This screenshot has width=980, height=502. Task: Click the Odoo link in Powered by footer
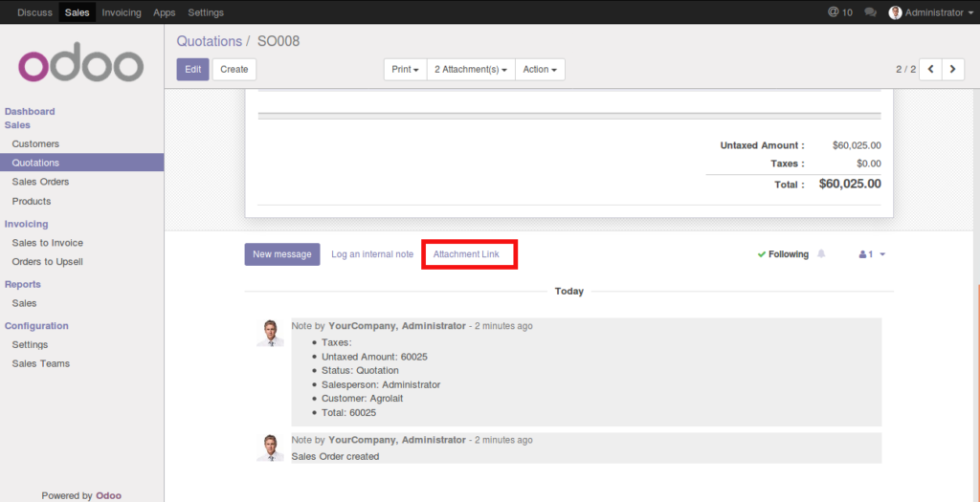tap(109, 495)
